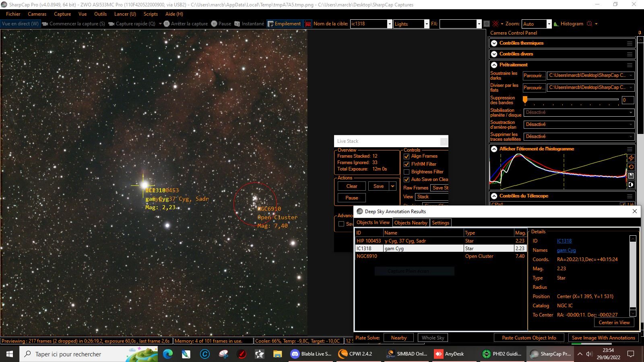Toggle the Empilement live stack tool
The image size is (644, 362).
284,24
